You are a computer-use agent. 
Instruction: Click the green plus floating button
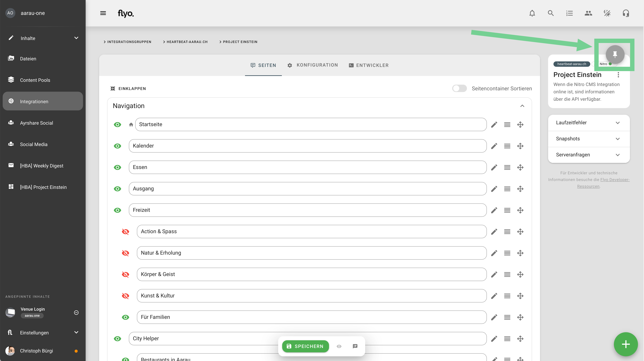click(x=625, y=344)
